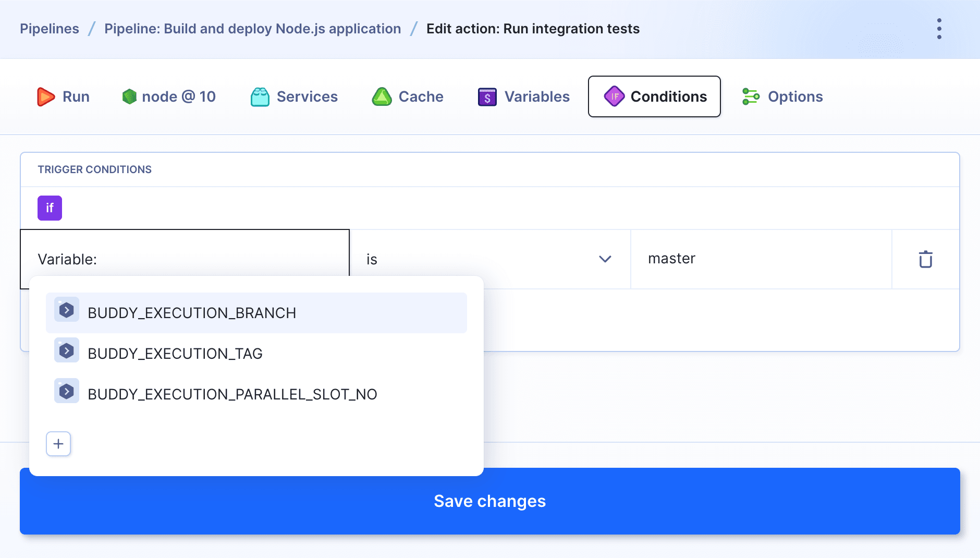Select BUDDY_EXECUTION_BRANCH from the variable list

click(x=192, y=313)
